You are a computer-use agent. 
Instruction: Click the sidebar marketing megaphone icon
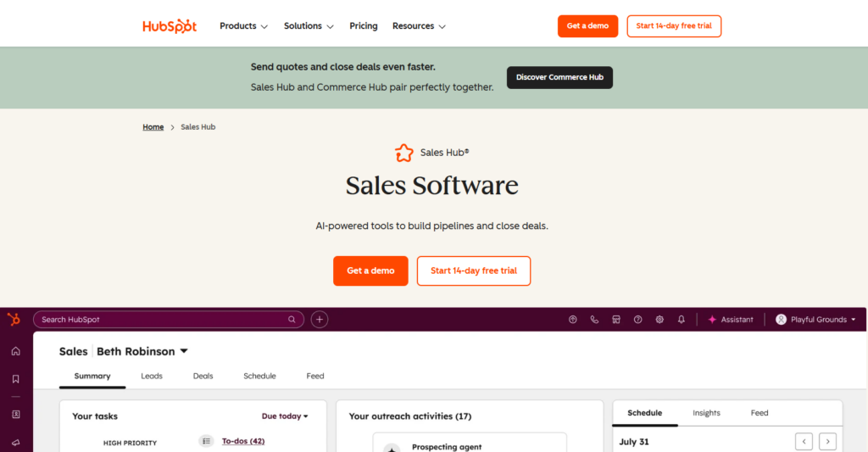pos(15,443)
